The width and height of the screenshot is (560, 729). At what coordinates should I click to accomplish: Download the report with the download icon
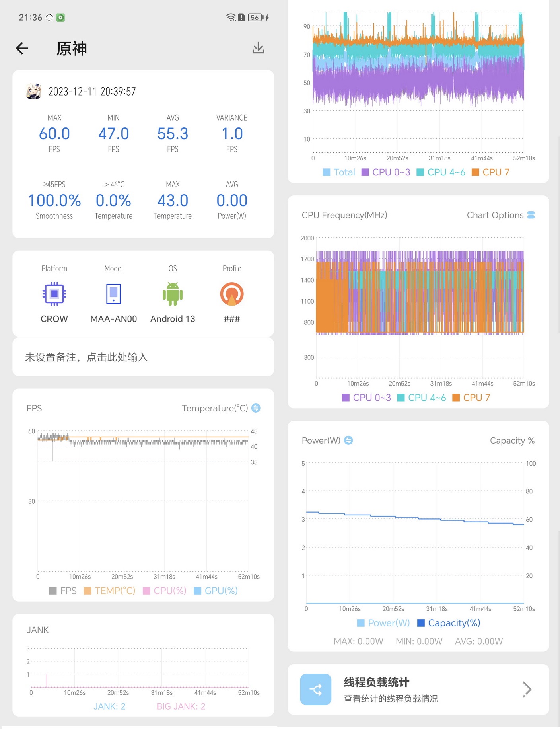(259, 48)
